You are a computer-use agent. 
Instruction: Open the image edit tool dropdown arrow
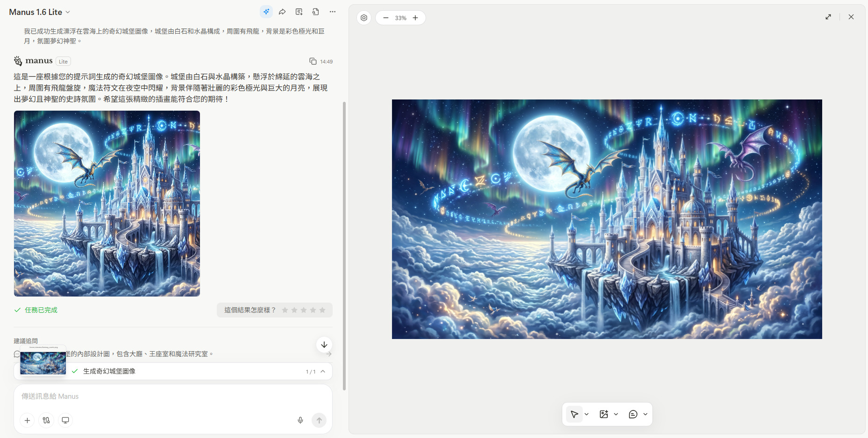tap(616, 414)
